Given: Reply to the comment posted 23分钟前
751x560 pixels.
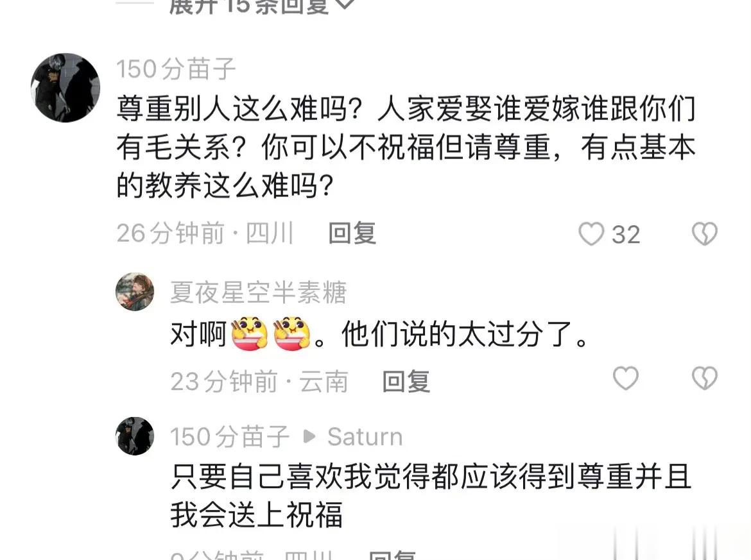Looking at the screenshot, I should pyautogui.click(x=406, y=382).
